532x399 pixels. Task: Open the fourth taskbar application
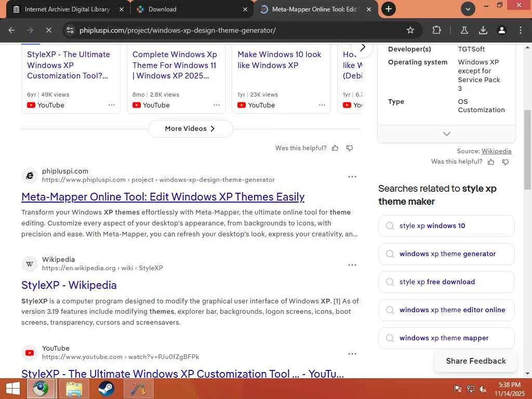(x=138, y=389)
